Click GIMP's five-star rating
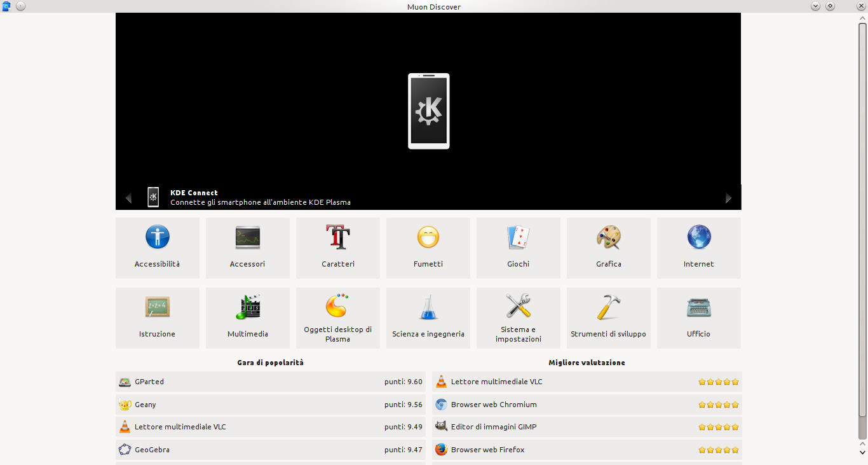Screen dimensions: 868x465 pyautogui.click(x=719, y=427)
